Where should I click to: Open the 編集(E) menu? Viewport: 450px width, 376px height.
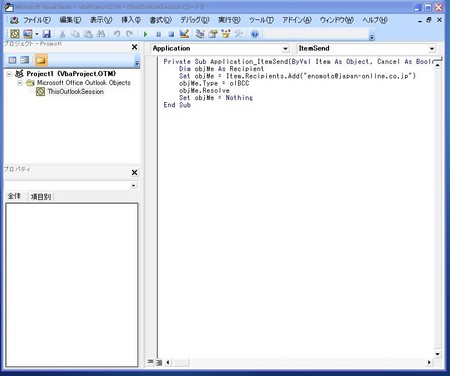[70, 20]
